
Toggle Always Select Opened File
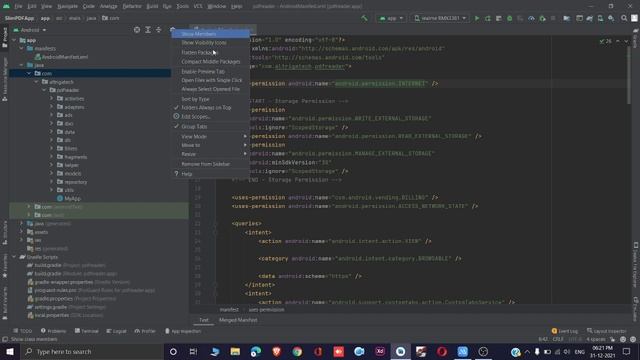[211, 89]
